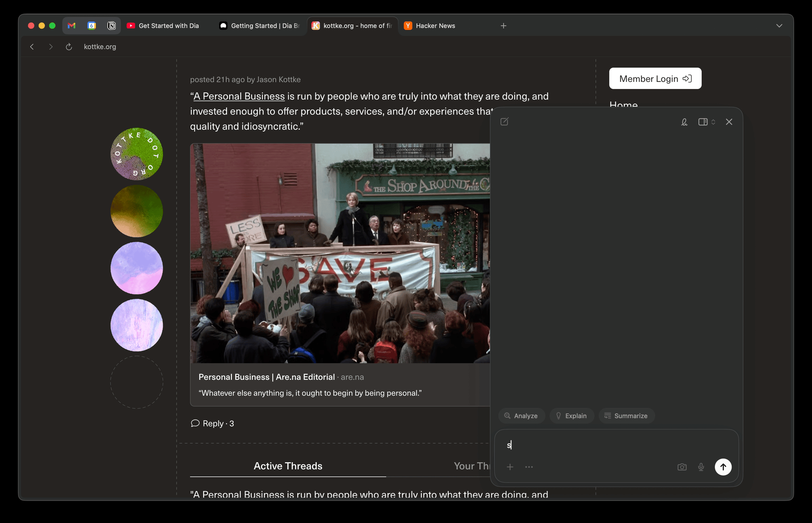
Task: Open the Home link in site navigation
Action: coord(623,104)
